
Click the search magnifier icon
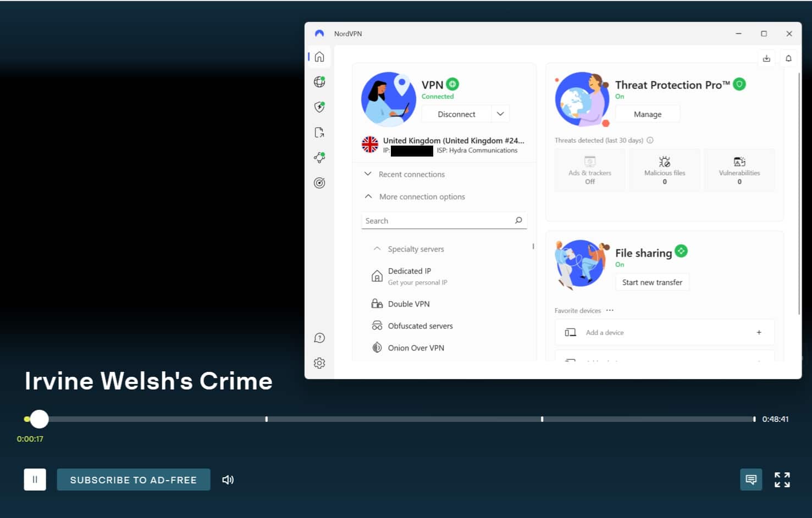tap(518, 220)
